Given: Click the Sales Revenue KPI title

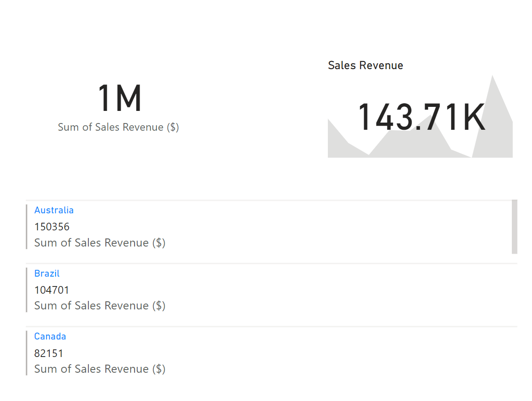Looking at the screenshot, I should coord(365,66).
